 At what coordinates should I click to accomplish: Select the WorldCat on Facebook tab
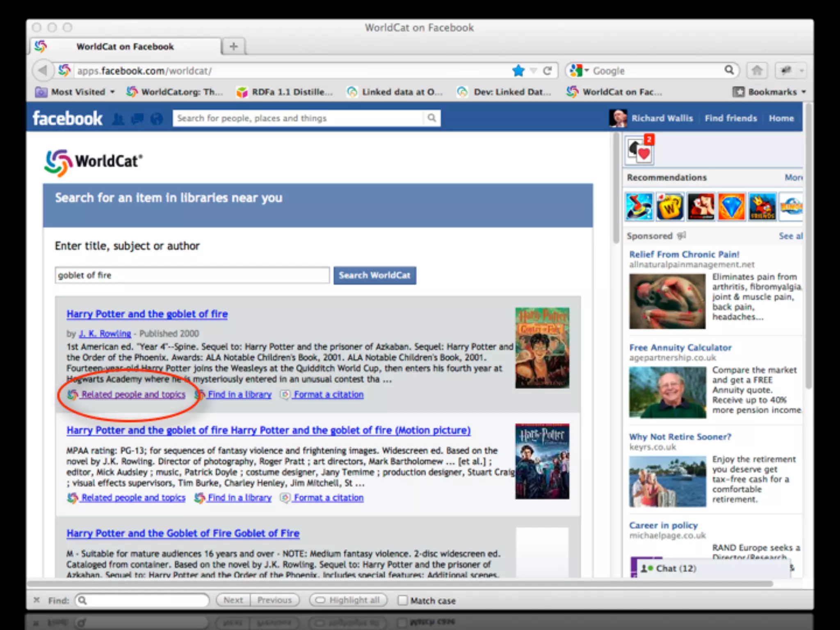point(125,46)
